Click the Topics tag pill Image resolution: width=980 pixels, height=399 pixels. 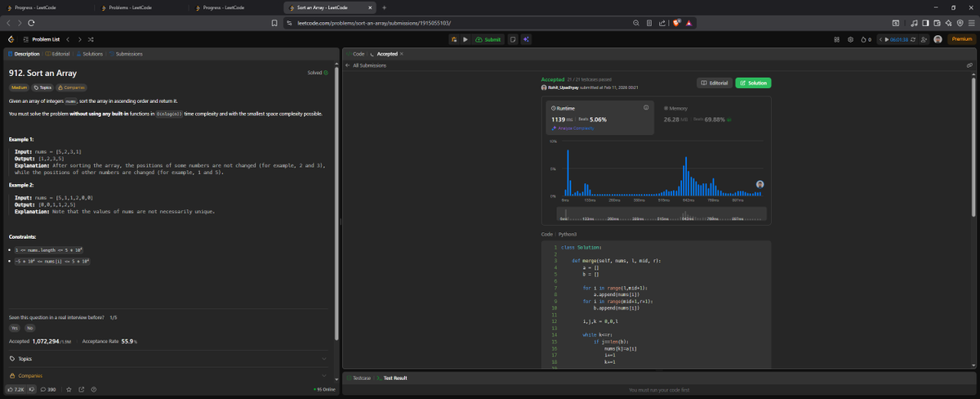pyautogui.click(x=42, y=87)
